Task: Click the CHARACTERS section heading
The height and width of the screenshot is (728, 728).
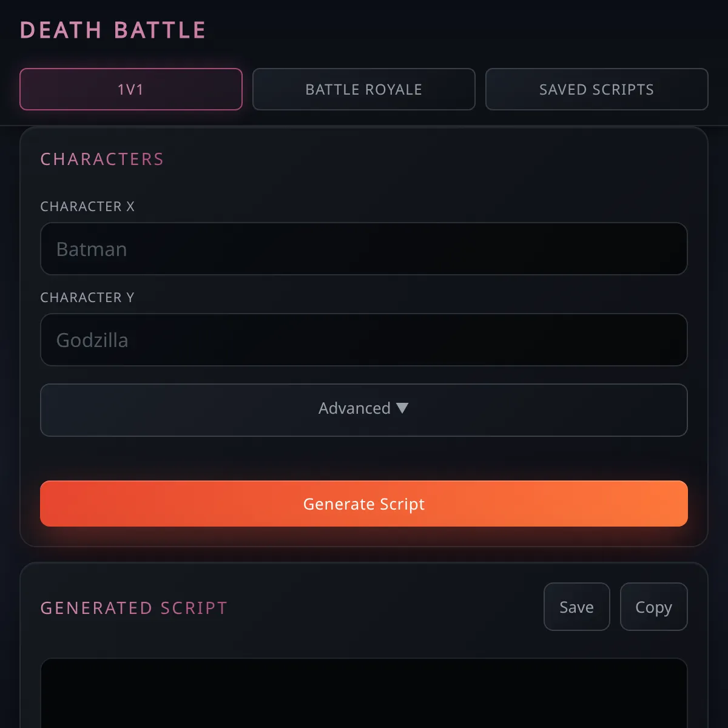Action: pyautogui.click(x=102, y=159)
